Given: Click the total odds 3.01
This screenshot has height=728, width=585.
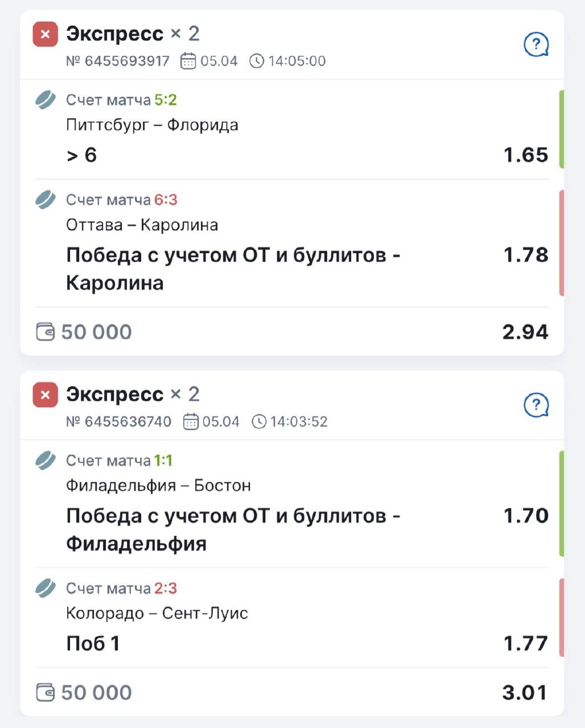Looking at the screenshot, I should (524, 692).
